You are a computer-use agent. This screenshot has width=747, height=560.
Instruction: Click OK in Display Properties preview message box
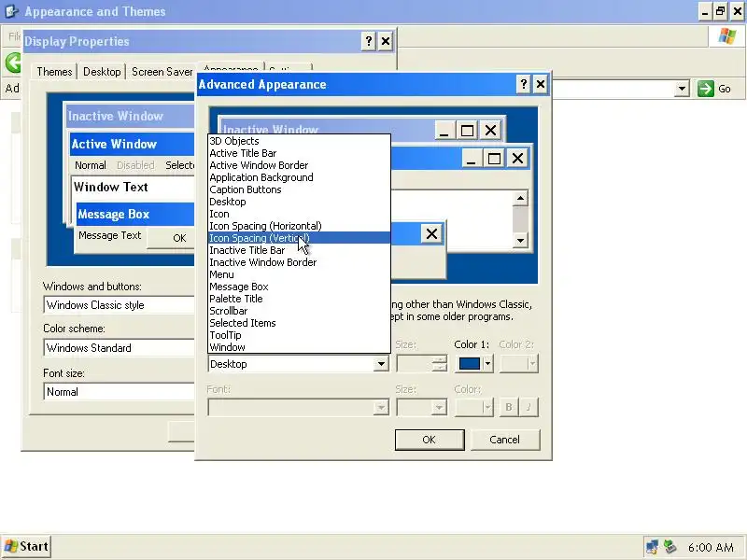point(172,238)
